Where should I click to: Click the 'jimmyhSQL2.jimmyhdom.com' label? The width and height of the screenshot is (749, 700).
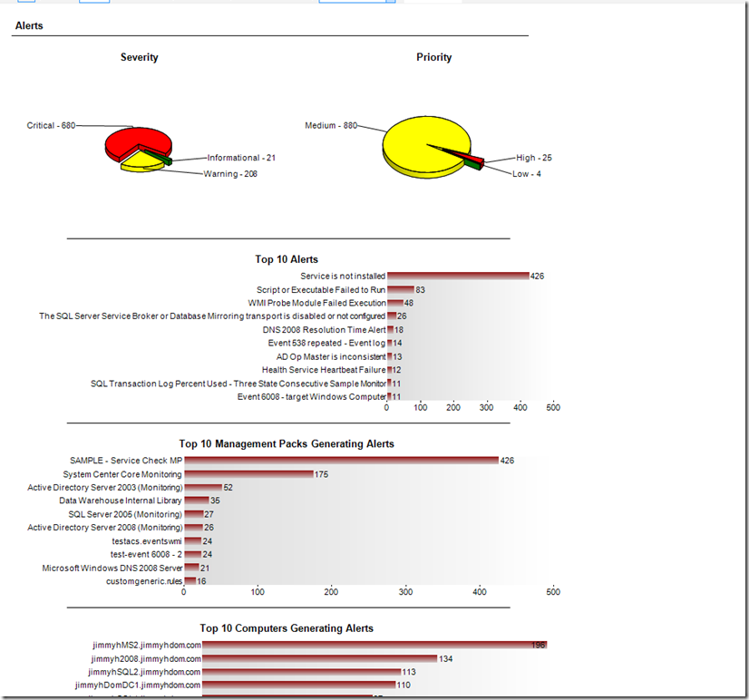click(144, 672)
